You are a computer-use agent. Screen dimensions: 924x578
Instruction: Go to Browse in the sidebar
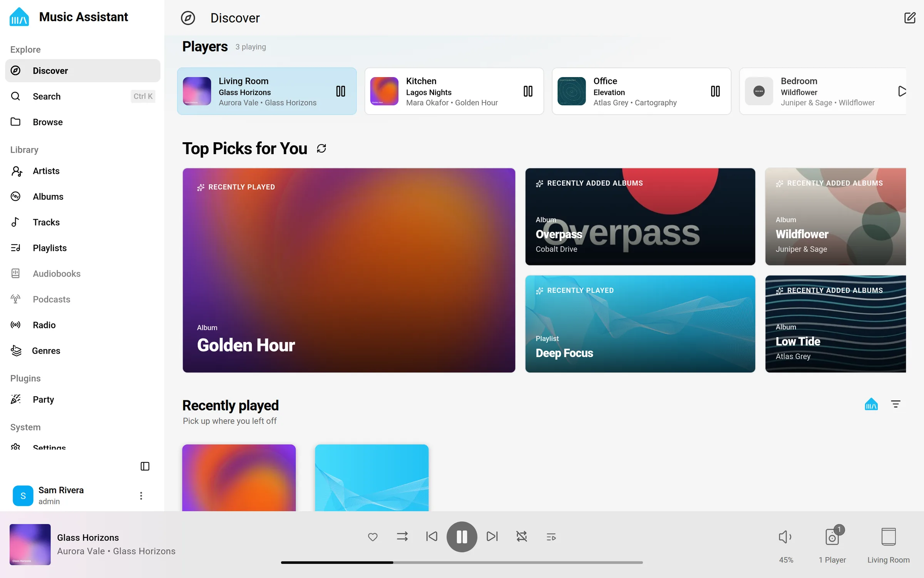point(82,122)
